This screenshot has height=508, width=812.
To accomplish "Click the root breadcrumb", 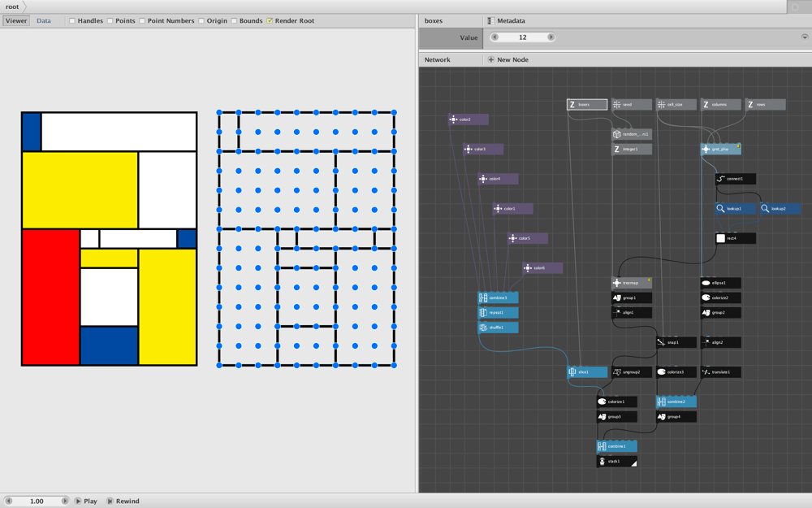I will pos(12,7).
